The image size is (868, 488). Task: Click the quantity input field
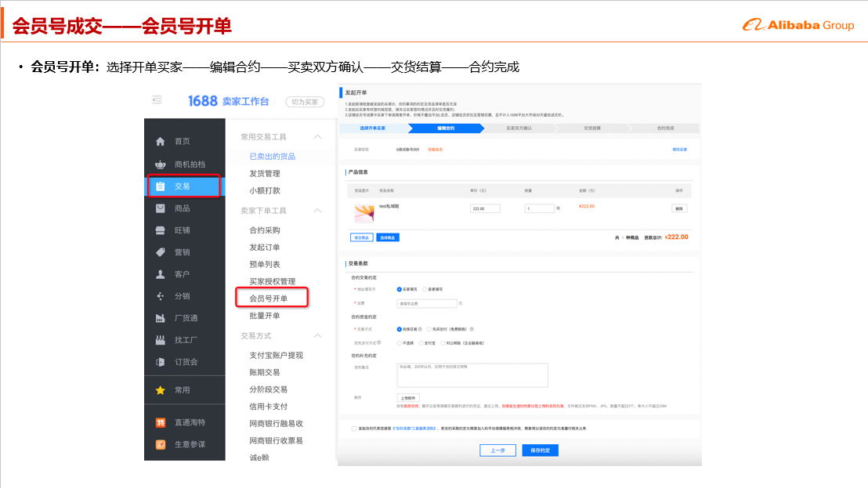point(539,208)
